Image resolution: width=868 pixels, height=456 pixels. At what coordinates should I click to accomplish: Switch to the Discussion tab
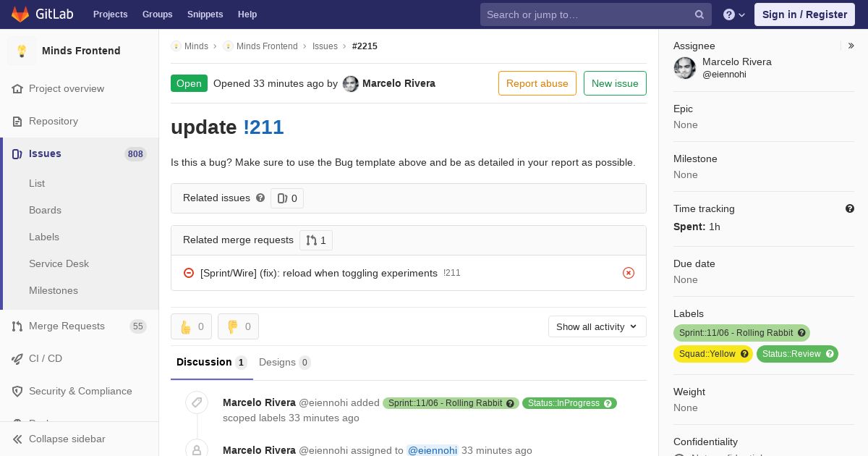[211, 362]
